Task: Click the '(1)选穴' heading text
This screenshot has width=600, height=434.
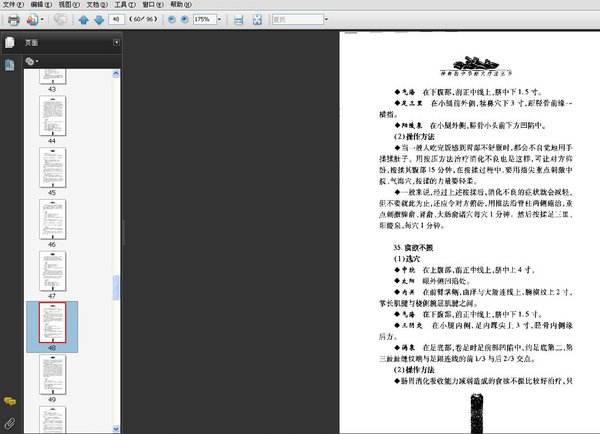Action: tap(407, 259)
